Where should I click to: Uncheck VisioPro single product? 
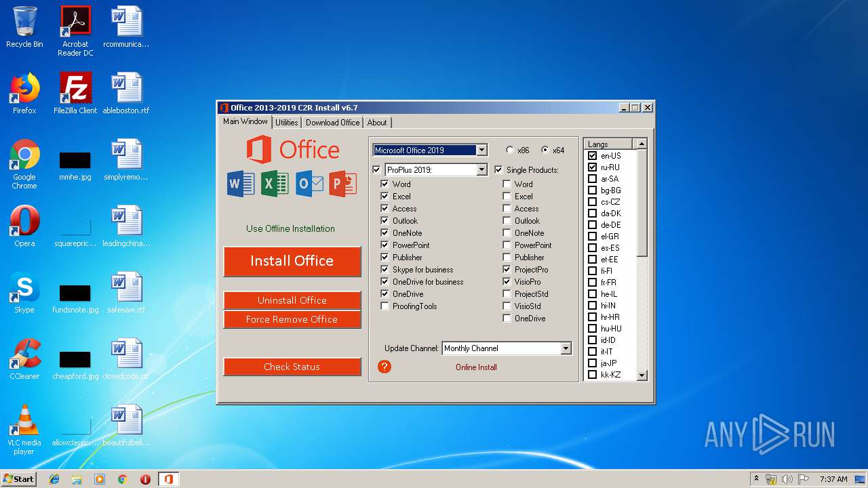pyautogui.click(x=507, y=282)
